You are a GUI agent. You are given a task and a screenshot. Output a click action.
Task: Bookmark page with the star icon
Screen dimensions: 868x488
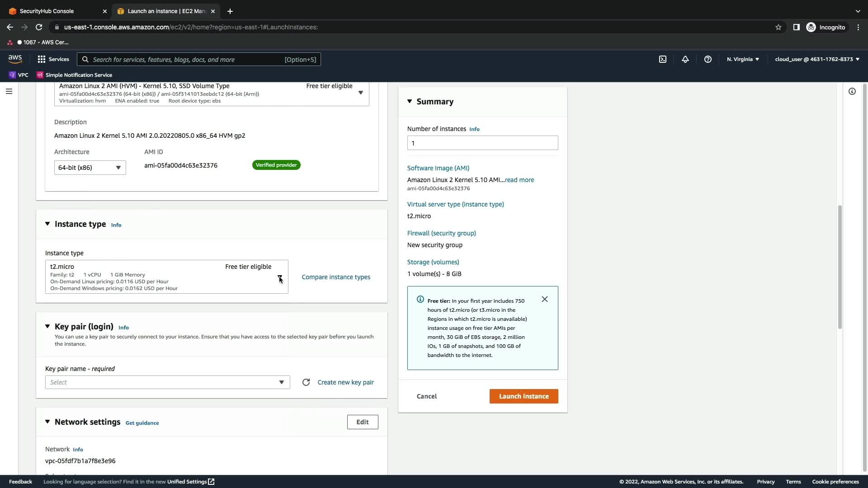778,27
